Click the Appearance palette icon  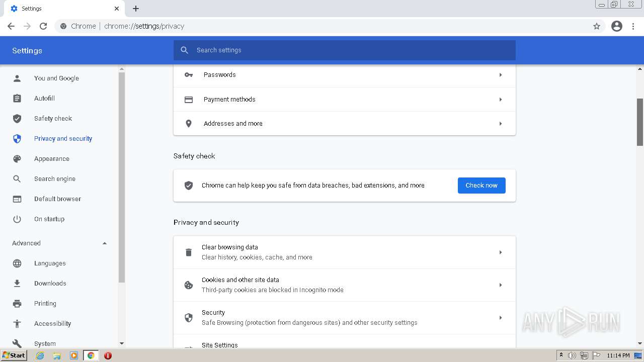[17, 159]
